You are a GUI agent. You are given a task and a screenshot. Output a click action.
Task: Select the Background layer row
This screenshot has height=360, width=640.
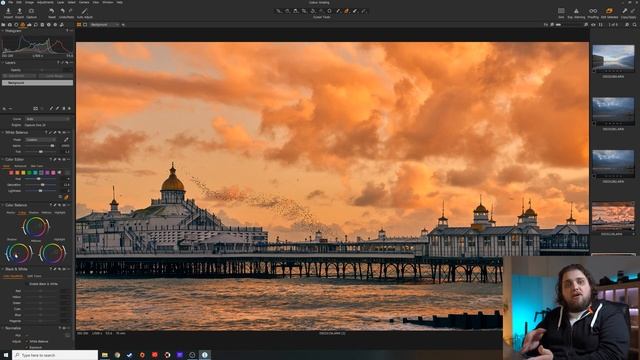pos(37,83)
